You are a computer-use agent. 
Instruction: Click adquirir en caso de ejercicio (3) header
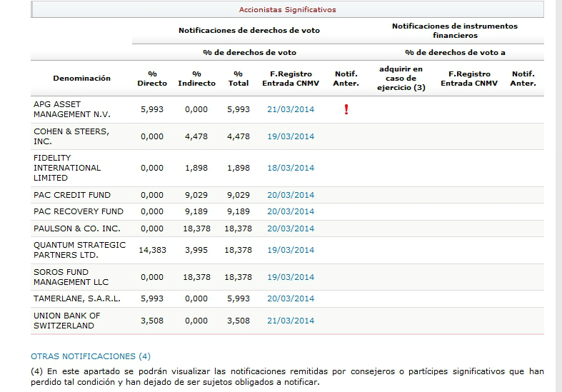tap(401, 79)
